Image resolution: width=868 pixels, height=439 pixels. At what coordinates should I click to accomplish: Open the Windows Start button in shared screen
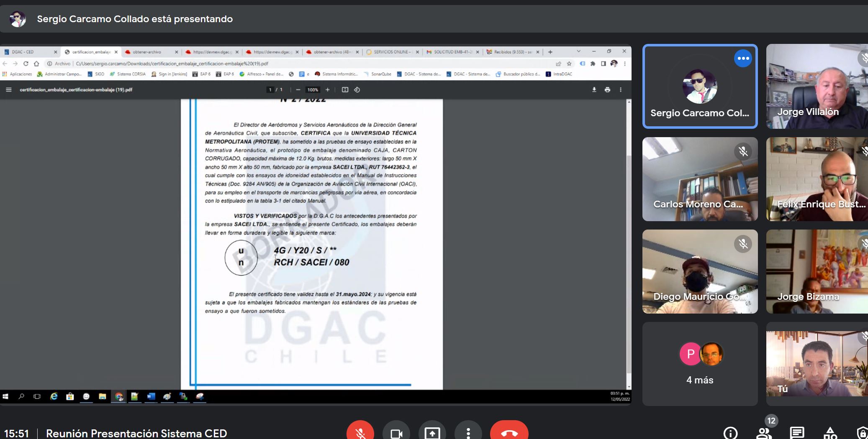coord(5,396)
